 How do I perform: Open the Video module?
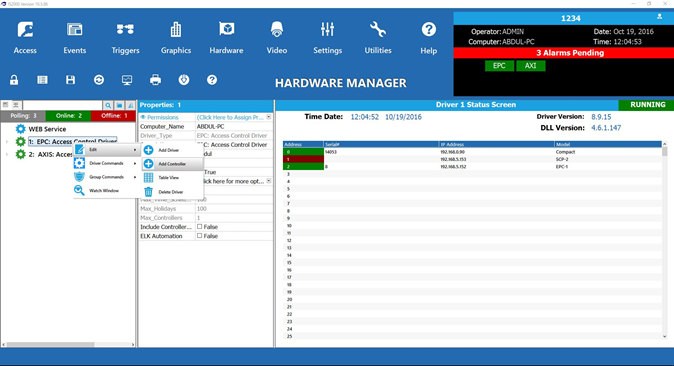[277, 38]
